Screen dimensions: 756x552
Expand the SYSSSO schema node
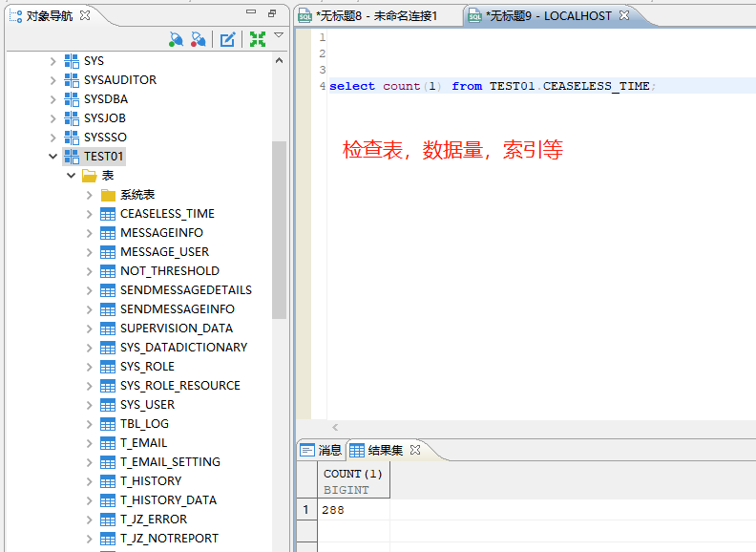point(53,138)
